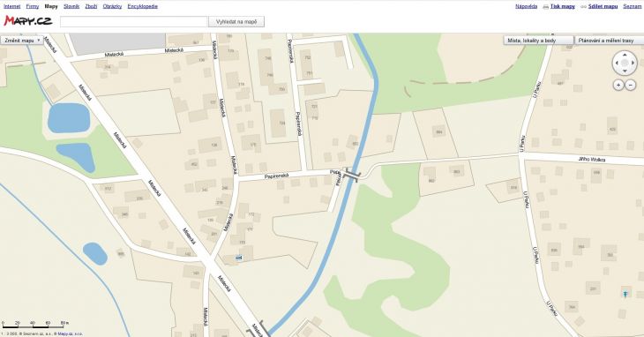
Task: Zoom in with the plus button
Action: [x=618, y=85]
